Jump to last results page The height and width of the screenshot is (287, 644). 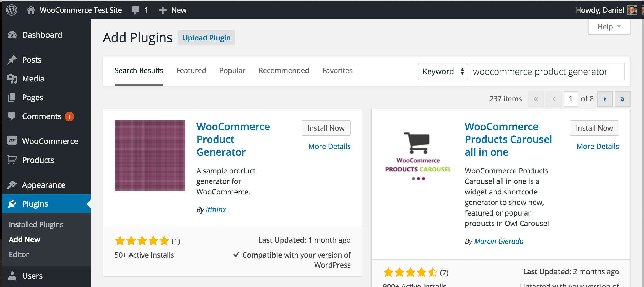tap(622, 99)
